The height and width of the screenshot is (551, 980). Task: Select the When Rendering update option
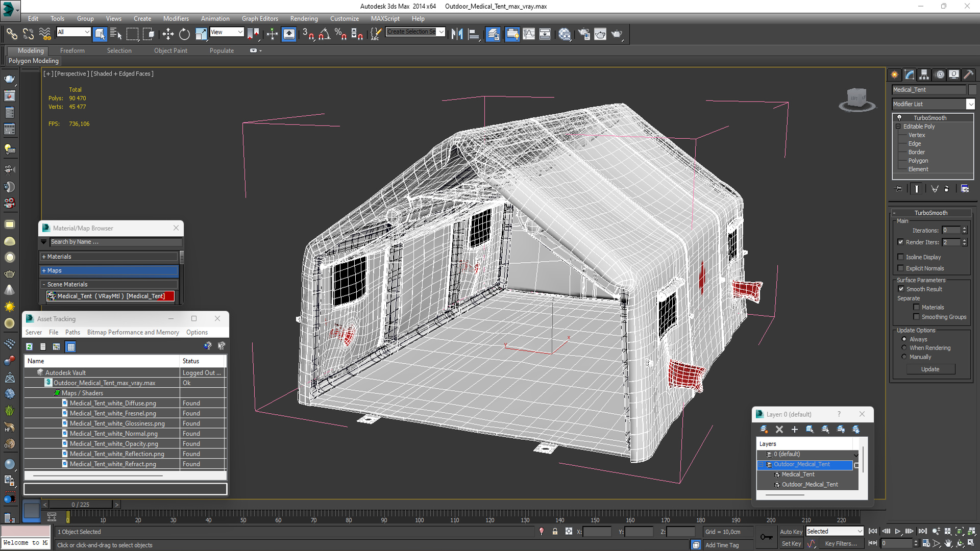[x=904, y=348]
